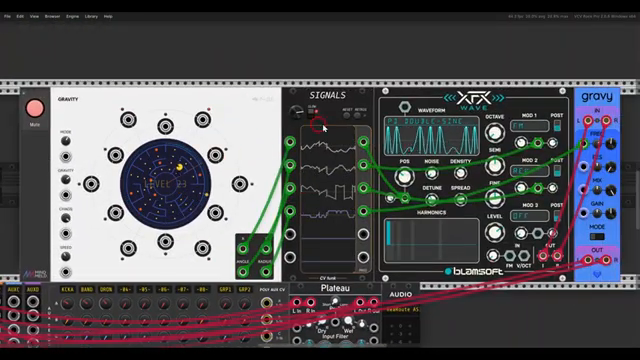Click the CHAOS CV input jack on Gravity
Viewport: 640px width, 360px height.
pos(65,233)
